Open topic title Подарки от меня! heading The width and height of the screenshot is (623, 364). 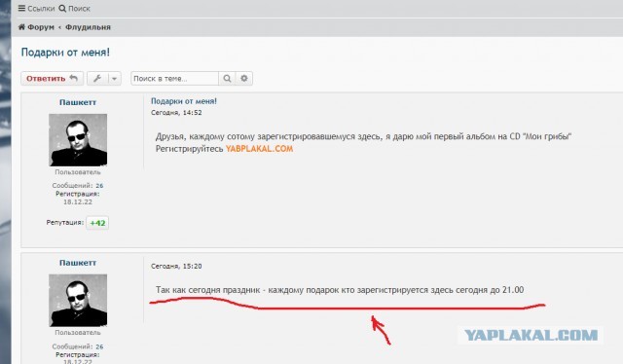pyautogui.click(x=65, y=52)
